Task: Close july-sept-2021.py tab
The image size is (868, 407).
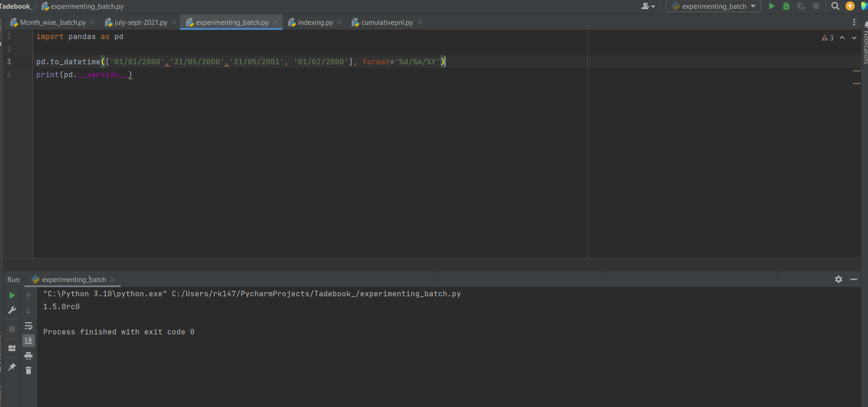Action: [174, 22]
